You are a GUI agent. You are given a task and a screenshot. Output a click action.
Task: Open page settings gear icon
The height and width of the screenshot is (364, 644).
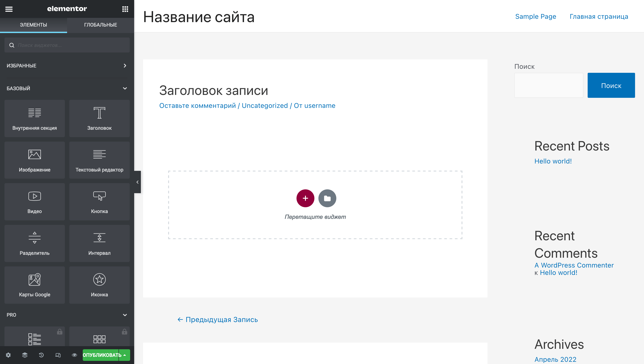tap(8, 355)
